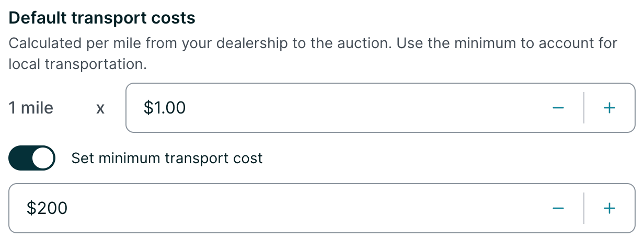The width and height of the screenshot is (644, 249).
Task: Disable the Set minimum transport cost switch
Action: pos(32,158)
